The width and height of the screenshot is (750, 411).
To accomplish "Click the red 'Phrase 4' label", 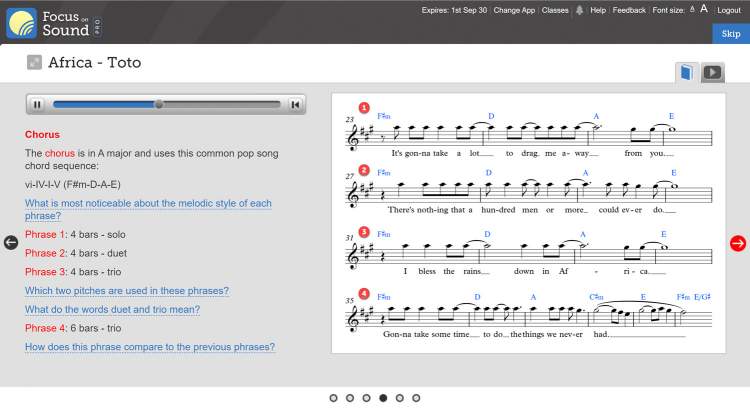I will (x=44, y=328).
